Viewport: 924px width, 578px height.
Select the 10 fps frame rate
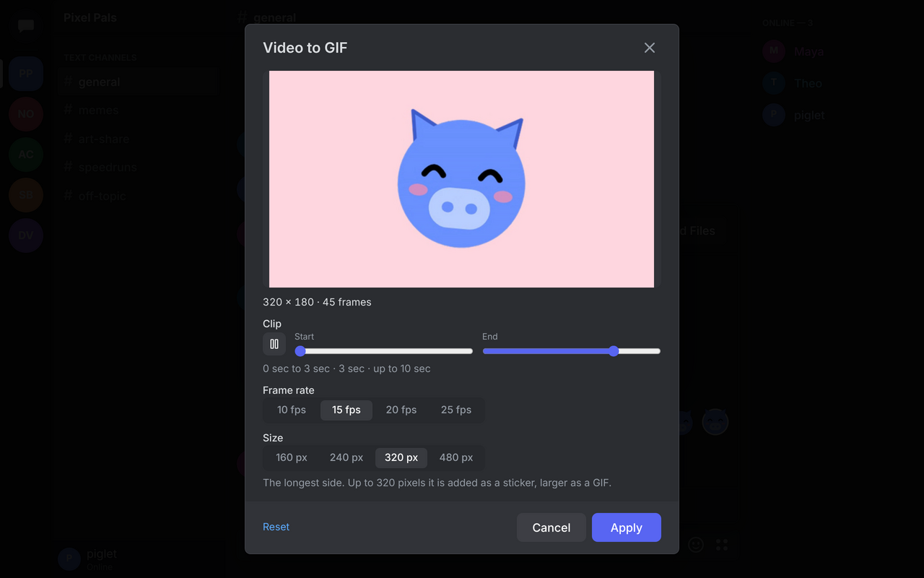(292, 410)
